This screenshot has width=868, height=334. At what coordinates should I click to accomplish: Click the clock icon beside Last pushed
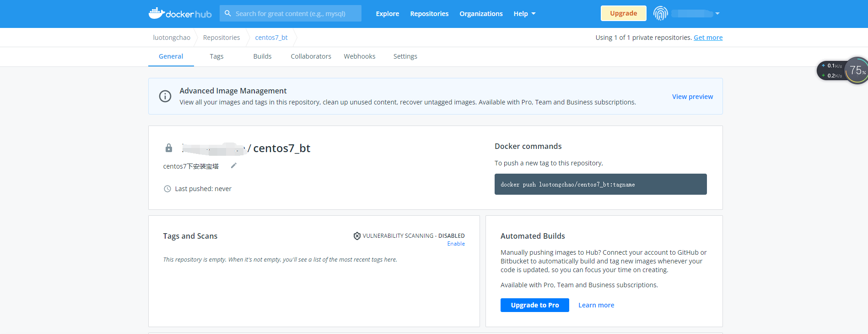[x=167, y=189]
